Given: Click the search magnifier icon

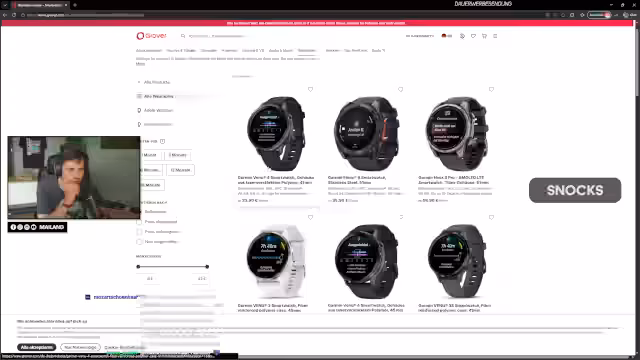Looking at the screenshot, I should tap(183, 36).
